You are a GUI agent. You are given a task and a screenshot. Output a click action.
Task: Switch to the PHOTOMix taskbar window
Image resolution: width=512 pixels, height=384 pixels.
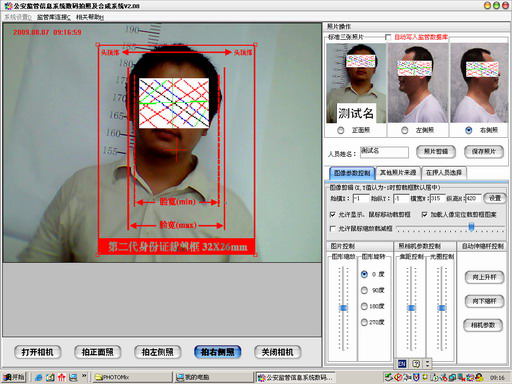tap(132, 377)
